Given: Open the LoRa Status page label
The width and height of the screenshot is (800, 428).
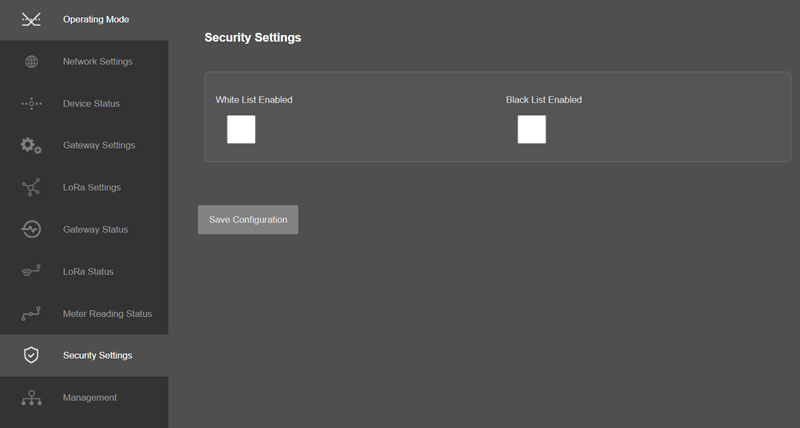Looking at the screenshot, I should click(88, 272).
